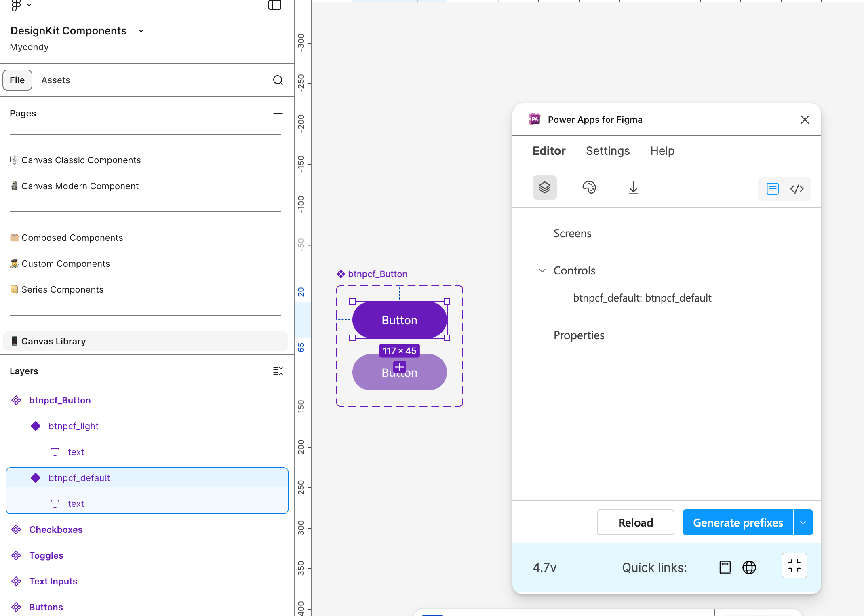This screenshot has width=864, height=616.
Task: Open the palette theme icon in plugin
Action: 589,188
